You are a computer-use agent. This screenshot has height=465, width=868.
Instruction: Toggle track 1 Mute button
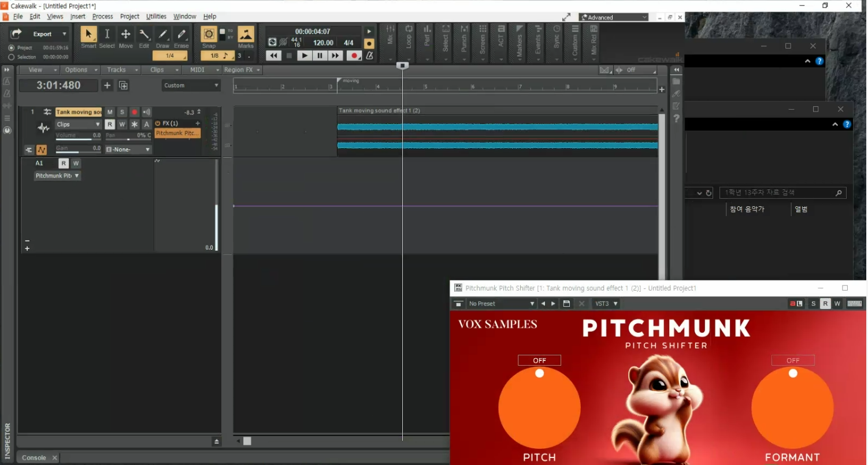[x=110, y=112]
